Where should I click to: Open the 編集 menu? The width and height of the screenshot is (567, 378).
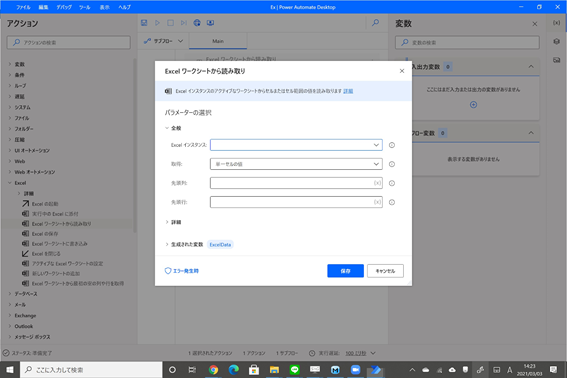pos(43,7)
